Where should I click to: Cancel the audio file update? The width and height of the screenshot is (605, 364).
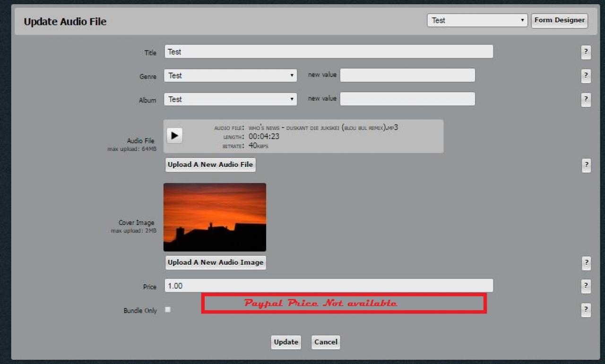[x=326, y=342]
